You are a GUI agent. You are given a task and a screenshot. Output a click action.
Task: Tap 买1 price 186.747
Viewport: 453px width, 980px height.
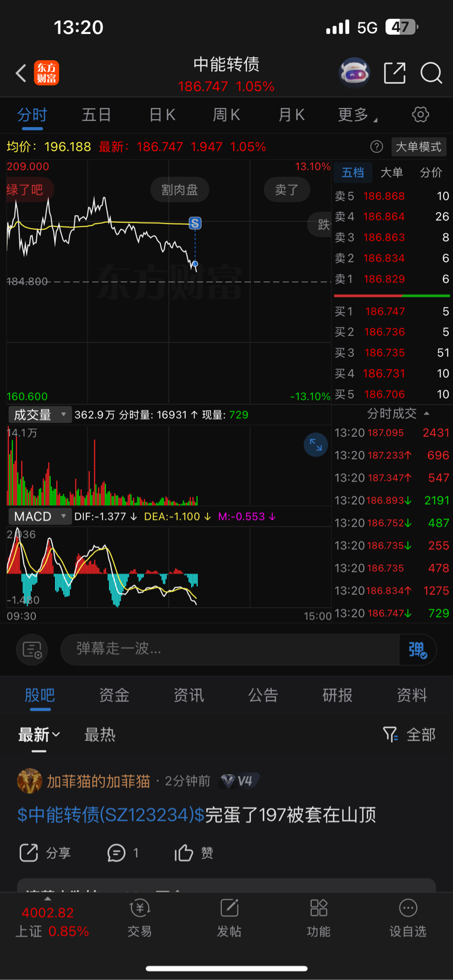coord(385,311)
